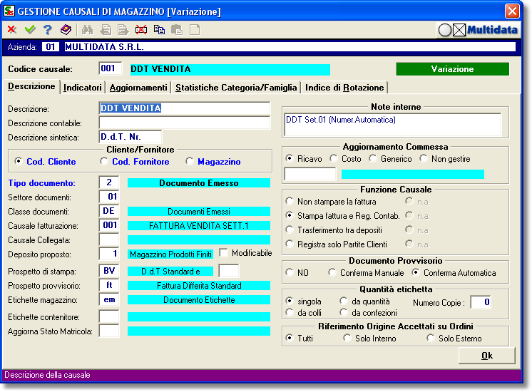Click the Note interne text box
Image resolution: width=532 pixels, height=392 pixels.
(392, 125)
